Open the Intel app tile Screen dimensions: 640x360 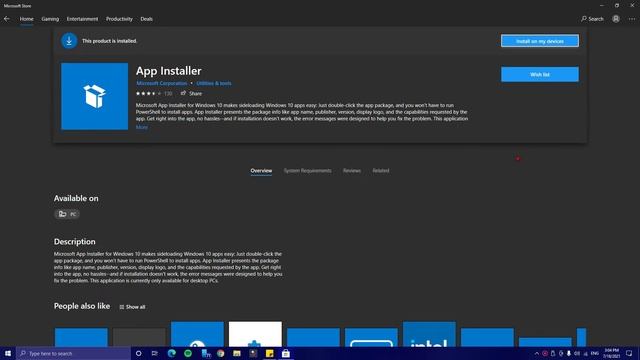[x=429, y=334]
